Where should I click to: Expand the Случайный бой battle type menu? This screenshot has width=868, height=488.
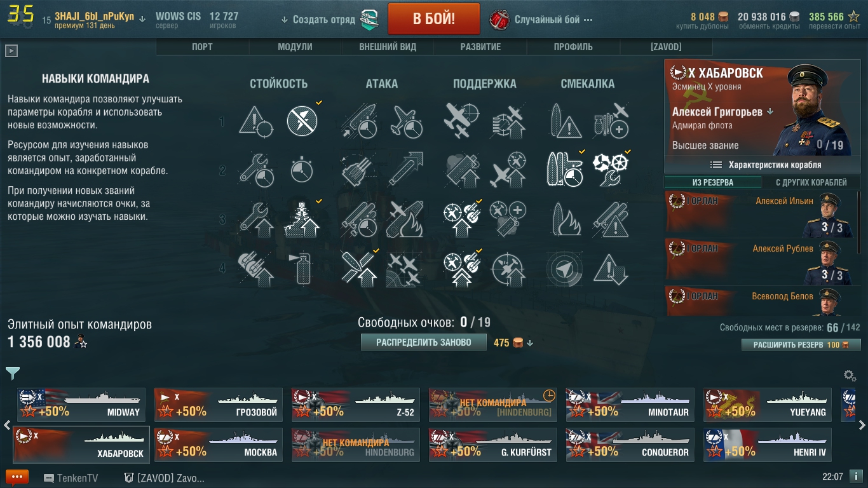coord(541,19)
